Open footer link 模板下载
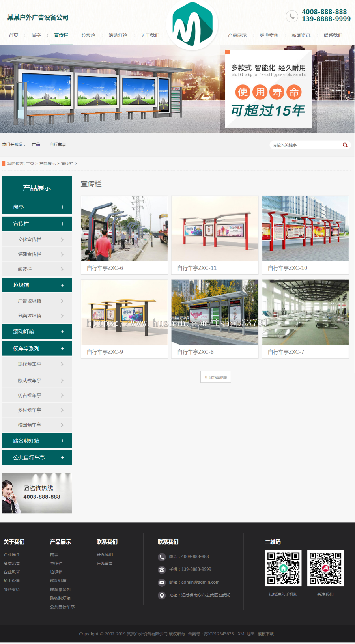The width and height of the screenshot is (355, 644). 265,634
